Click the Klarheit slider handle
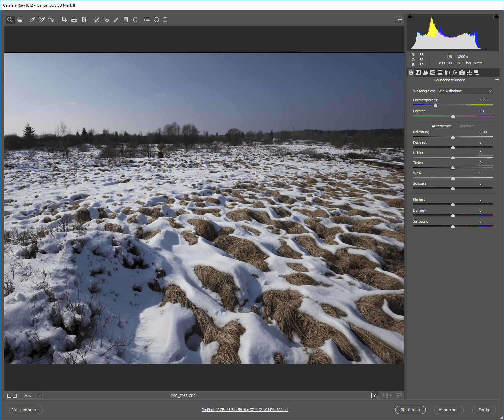The image size is (504, 420). click(x=453, y=204)
